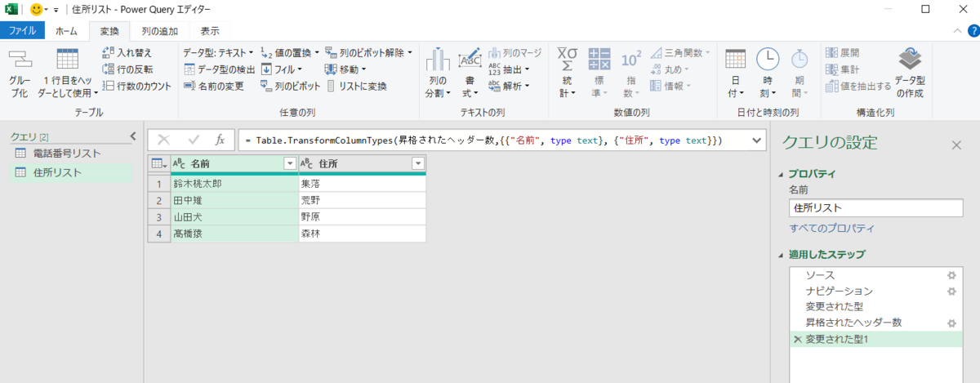
Task: Click 列のピボット (Pivot Column)
Action: click(x=291, y=86)
